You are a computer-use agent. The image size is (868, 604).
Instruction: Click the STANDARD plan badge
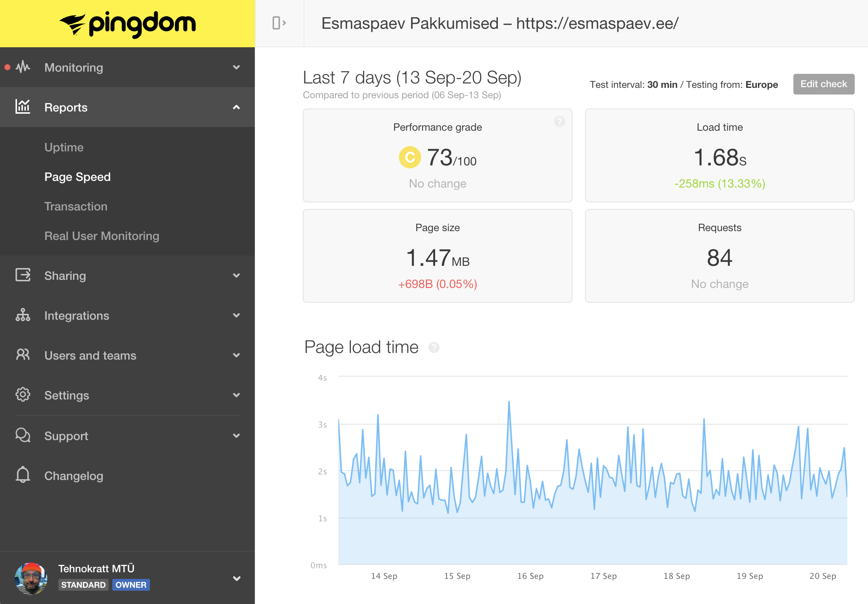83,585
